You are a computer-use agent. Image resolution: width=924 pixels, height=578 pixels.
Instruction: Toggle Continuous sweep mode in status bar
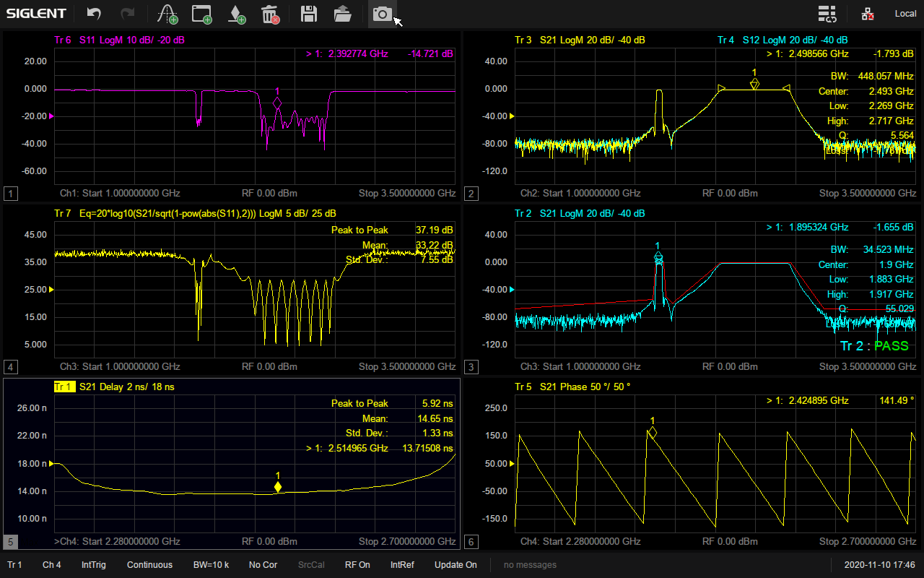149,565
